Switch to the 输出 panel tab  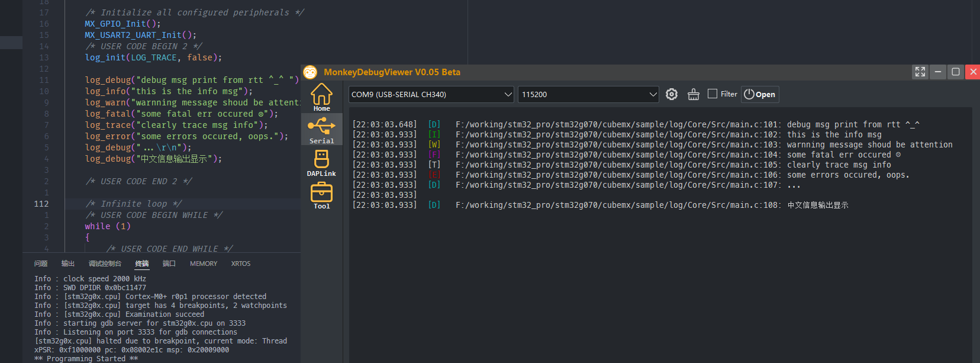(68, 264)
